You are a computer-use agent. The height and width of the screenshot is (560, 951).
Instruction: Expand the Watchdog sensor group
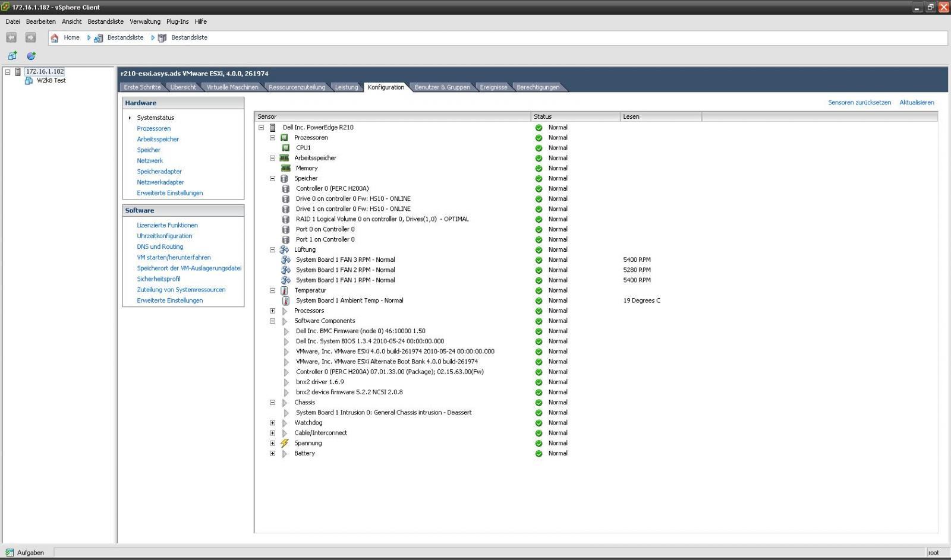pyautogui.click(x=273, y=423)
